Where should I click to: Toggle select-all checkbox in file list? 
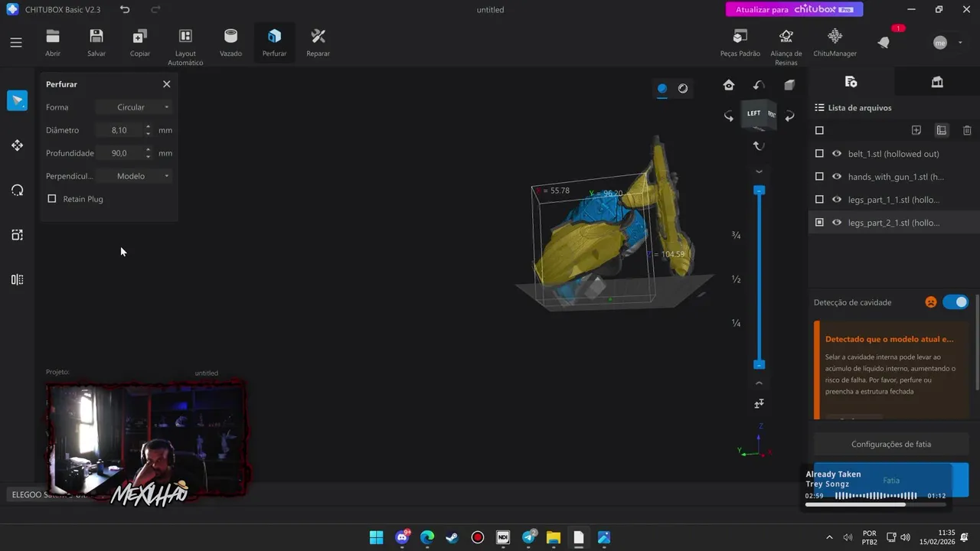[x=819, y=131]
